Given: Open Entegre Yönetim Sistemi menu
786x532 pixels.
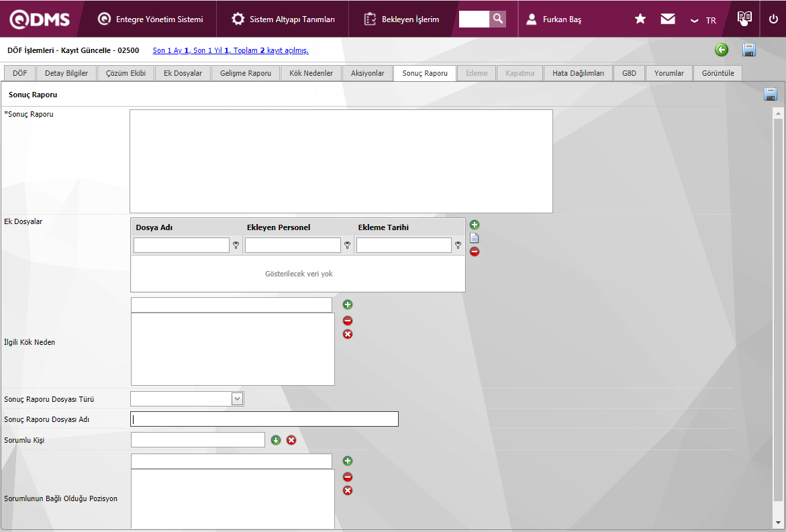Looking at the screenshot, I should (150, 19).
